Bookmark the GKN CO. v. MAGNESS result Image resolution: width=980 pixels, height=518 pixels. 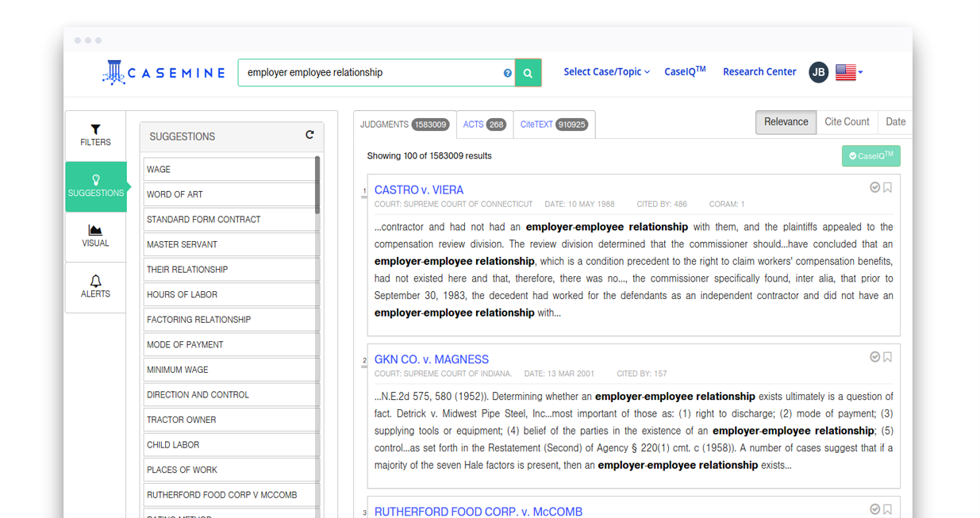pos(888,357)
